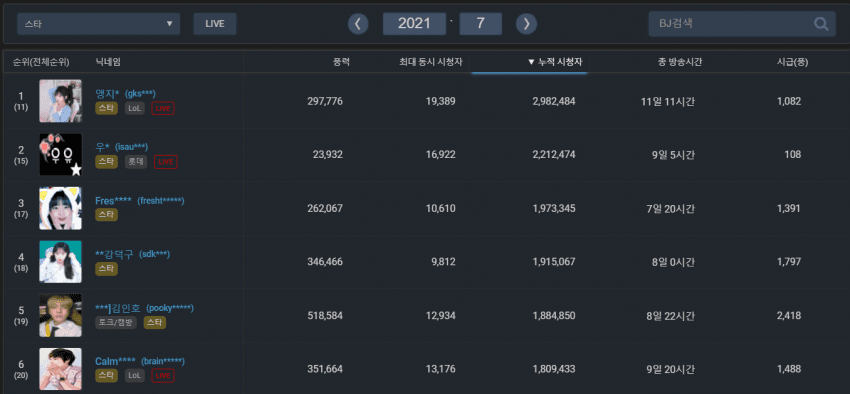850x394 pixels.
Task: Select broadcast time 9일 20시간
Action: click(x=671, y=369)
